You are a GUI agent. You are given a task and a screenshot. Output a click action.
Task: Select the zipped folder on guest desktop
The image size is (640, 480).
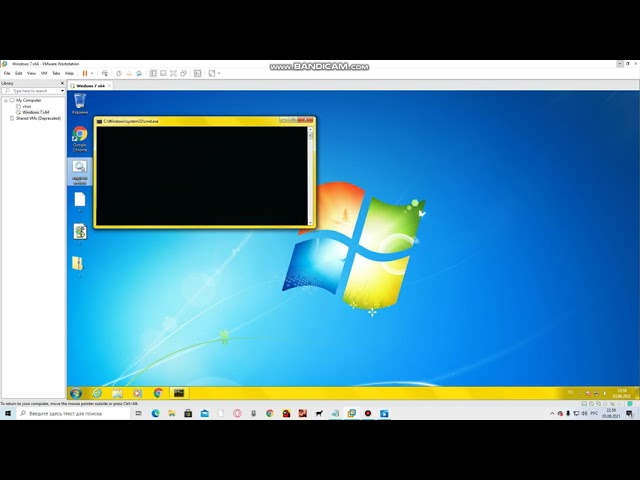click(x=78, y=265)
